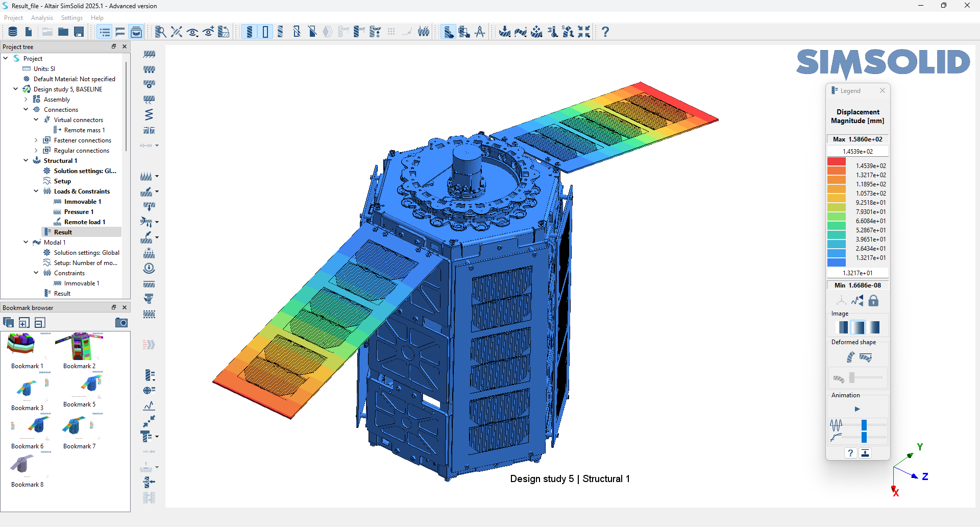Select Remote load 1 in project tree
The image size is (980, 527).
pos(85,222)
